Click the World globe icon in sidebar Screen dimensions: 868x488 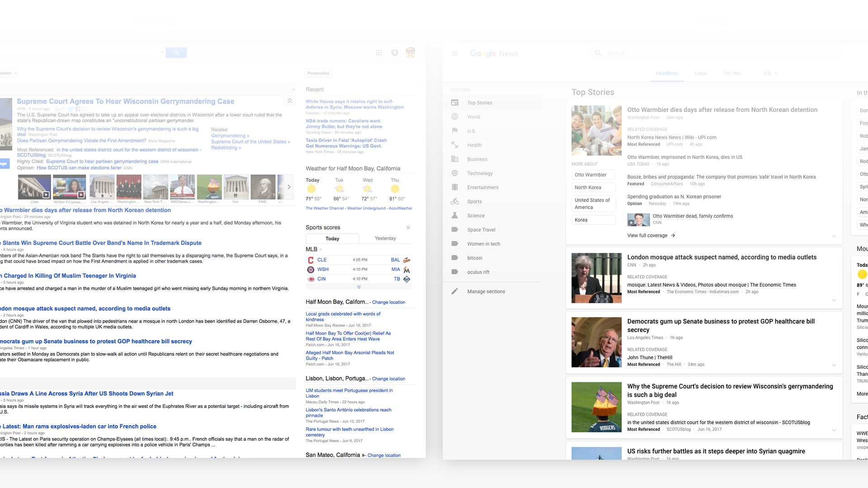(x=455, y=117)
